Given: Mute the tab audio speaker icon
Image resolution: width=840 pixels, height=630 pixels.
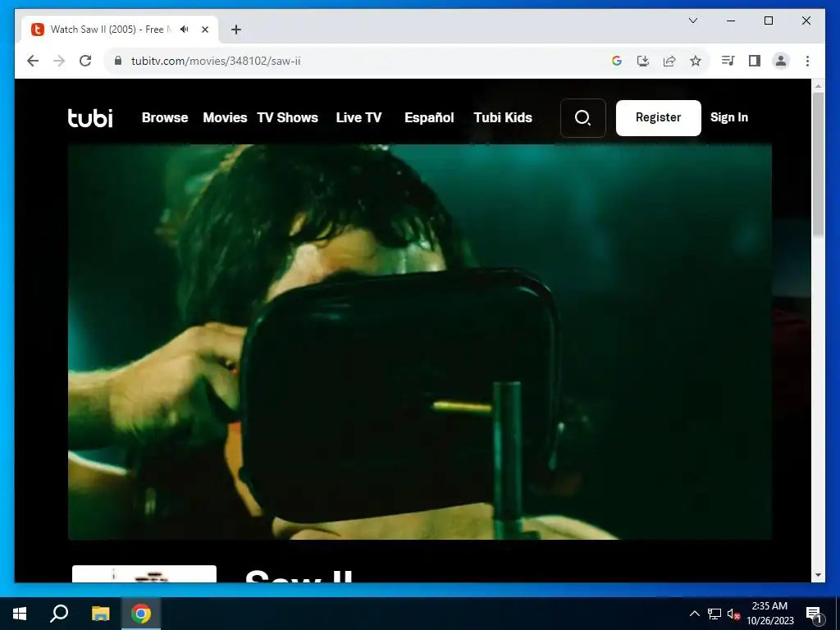Looking at the screenshot, I should tap(185, 30).
